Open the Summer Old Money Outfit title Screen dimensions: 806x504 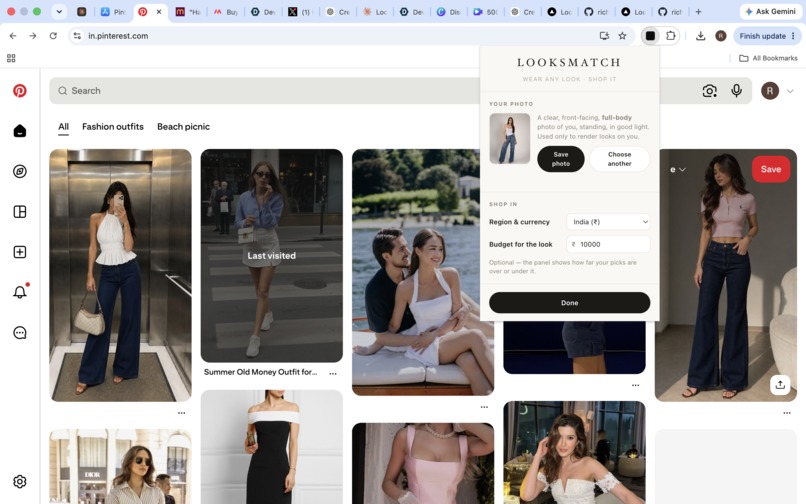[x=260, y=372]
